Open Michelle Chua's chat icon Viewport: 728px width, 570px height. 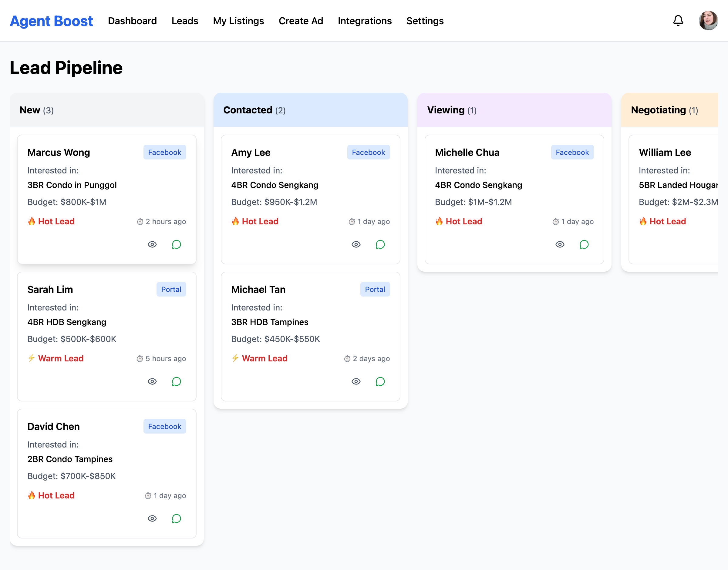[x=584, y=245]
